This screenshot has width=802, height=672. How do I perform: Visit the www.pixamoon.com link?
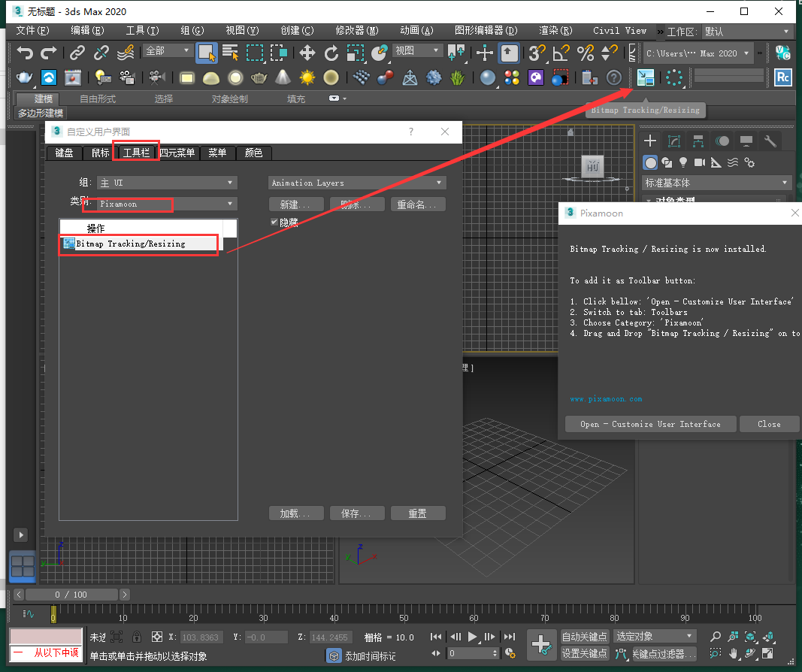(x=606, y=398)
